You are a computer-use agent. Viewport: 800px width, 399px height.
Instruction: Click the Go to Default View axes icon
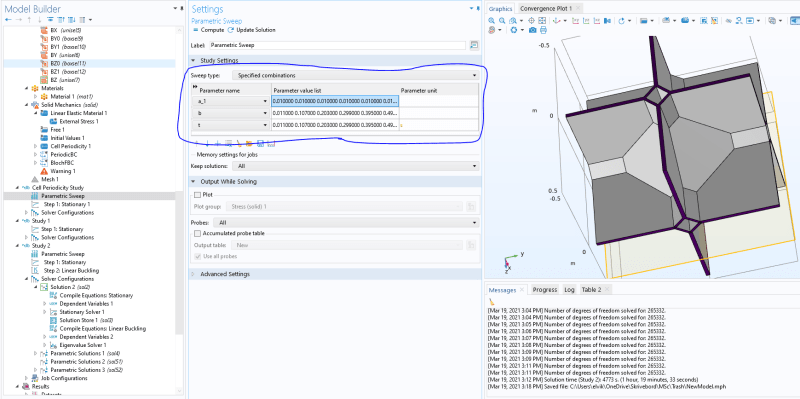(x=556, y=20)
